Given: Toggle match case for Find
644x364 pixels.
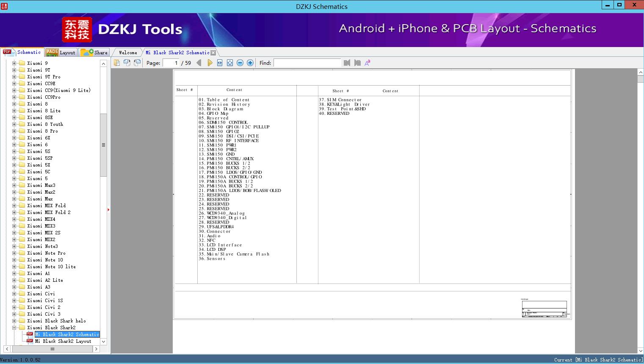Looking at the screenshot, I should 368,63.
